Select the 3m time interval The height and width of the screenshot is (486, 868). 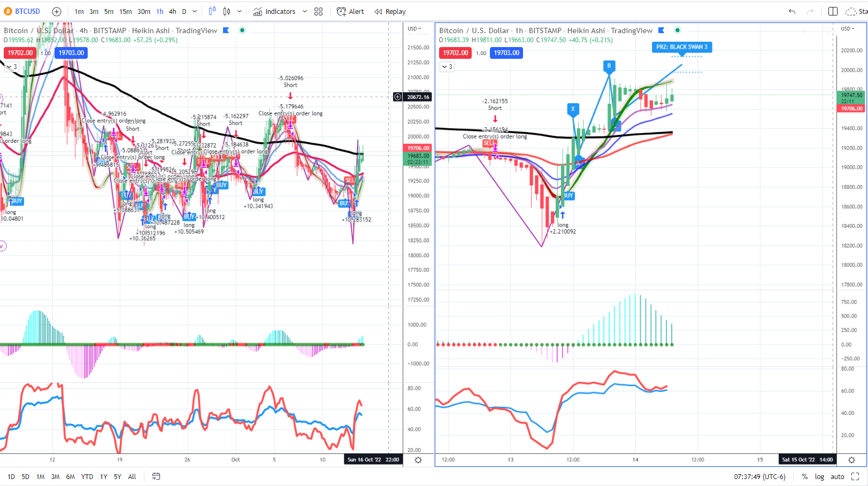point(94,11)
